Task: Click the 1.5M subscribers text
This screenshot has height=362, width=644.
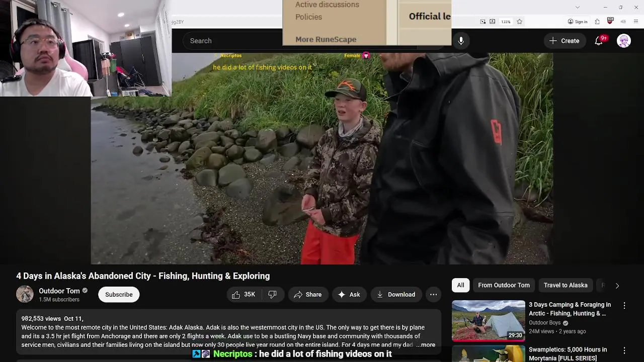Action: pyautogui.click(x=59, y=300)
